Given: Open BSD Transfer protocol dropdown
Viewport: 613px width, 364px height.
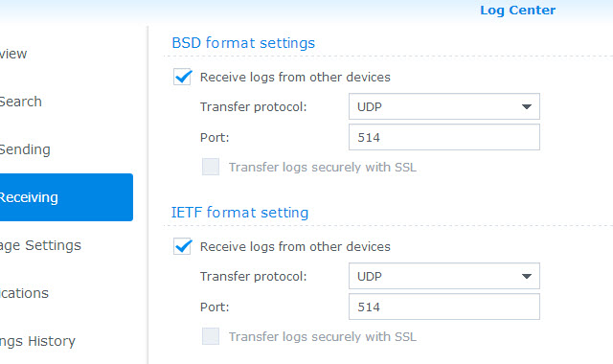Looking at the screenshot, I should coord(444,106).
